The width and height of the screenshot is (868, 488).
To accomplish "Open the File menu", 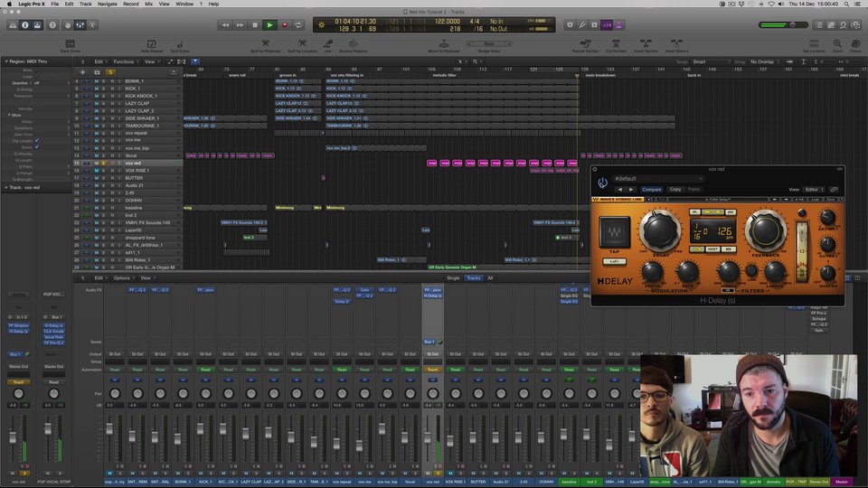I will pyautogui.click(x=55, y=4).
